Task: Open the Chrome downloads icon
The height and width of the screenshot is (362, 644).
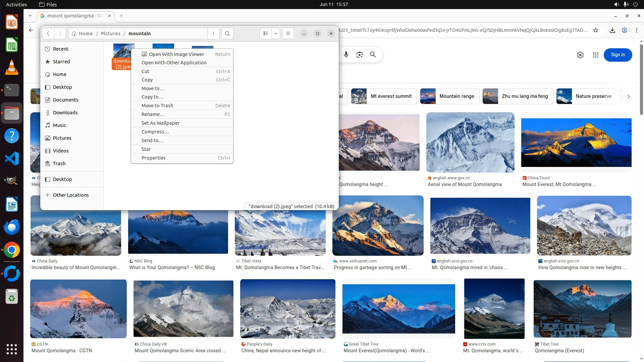Action: pyautogui.click(x=612, y=30)
